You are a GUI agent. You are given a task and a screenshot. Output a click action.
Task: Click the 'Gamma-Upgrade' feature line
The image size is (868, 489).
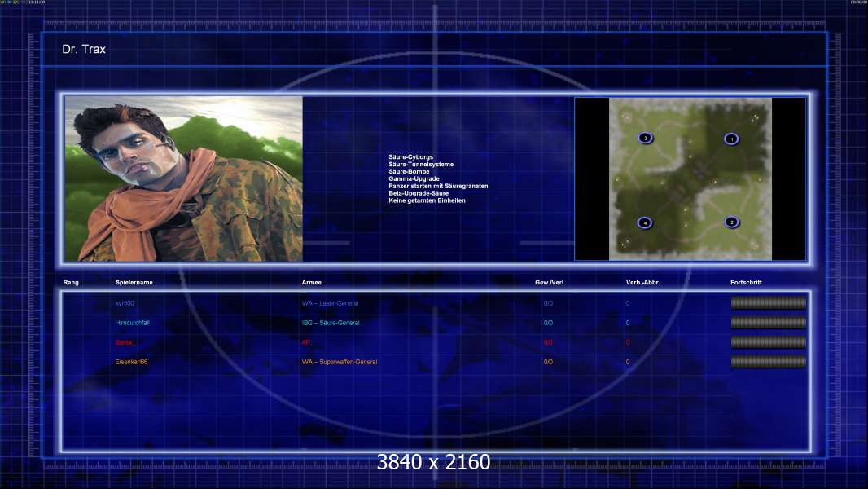pos(414,178)
